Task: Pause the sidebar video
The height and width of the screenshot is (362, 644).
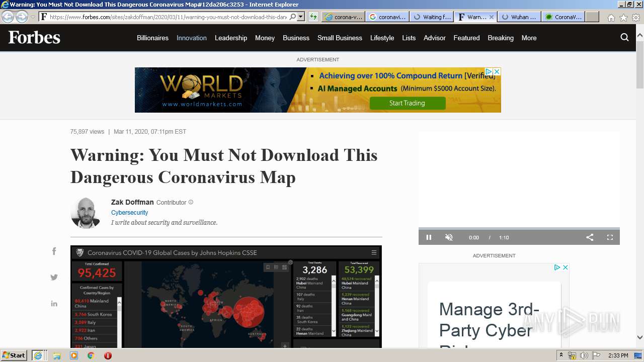Action: (x=429, y=237)
